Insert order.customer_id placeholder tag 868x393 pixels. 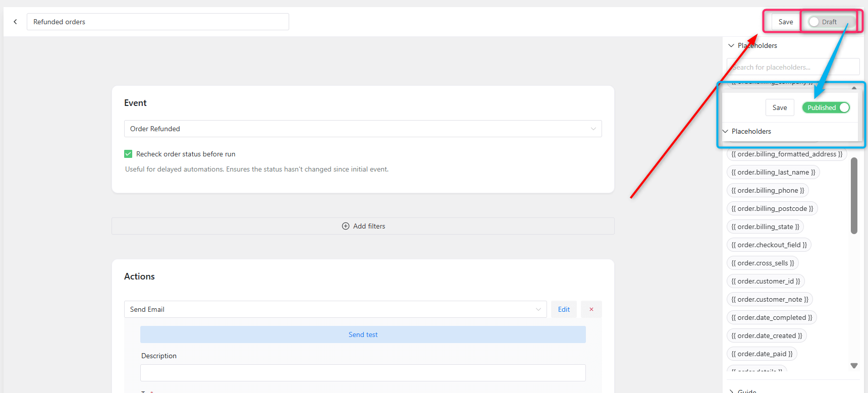pyautogui.click(x=766, y=281)
